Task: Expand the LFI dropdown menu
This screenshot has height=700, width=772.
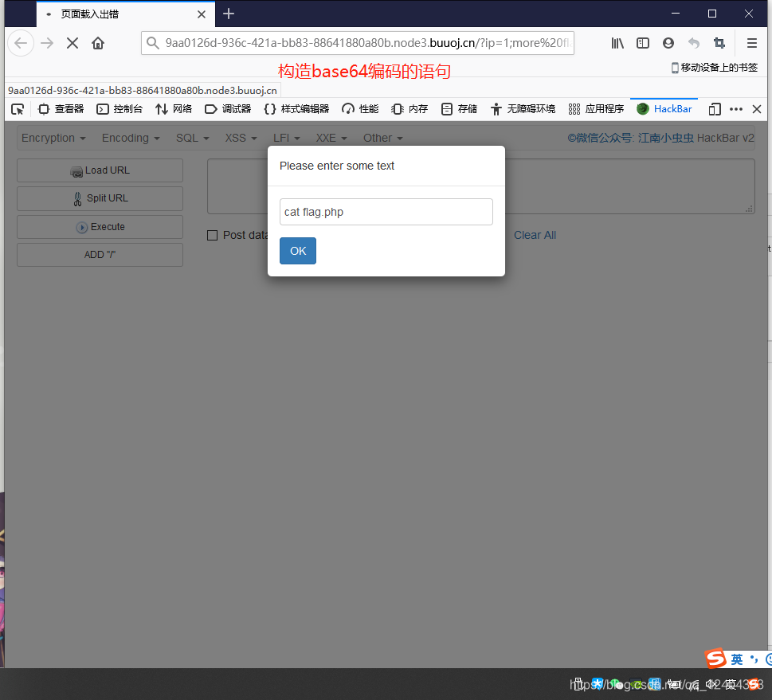Action: pyautogui.click(x=287, y=139)
